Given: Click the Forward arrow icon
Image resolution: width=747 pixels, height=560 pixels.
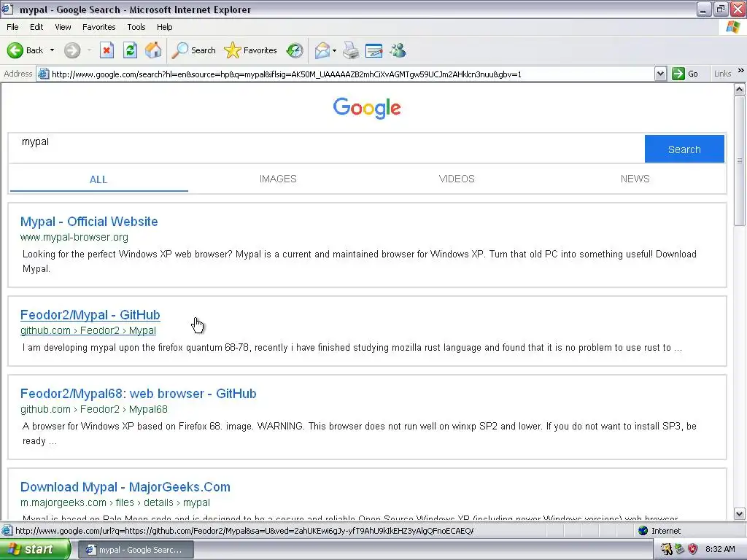Looking at the screenshot, I should pos(72,50).
